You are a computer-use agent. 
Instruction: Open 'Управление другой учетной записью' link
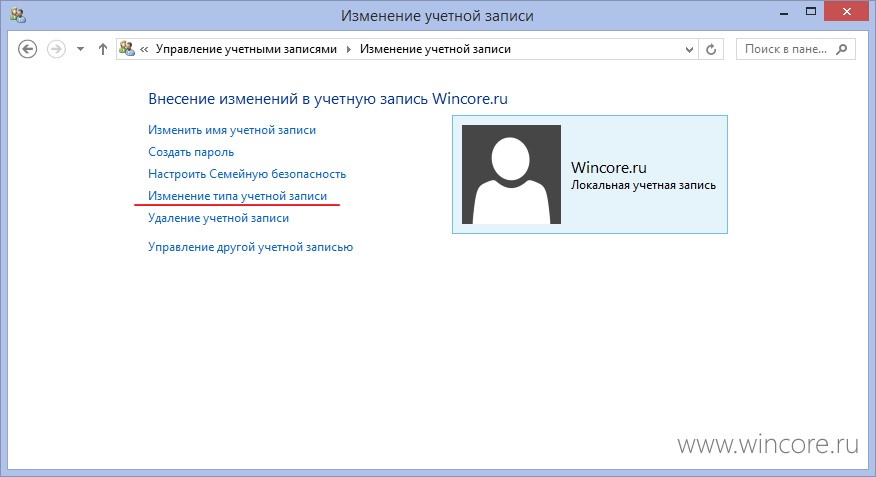(x=250, y=247)
